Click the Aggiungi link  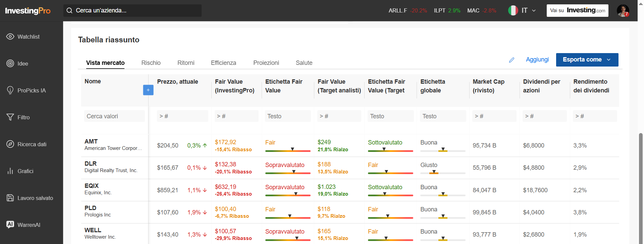[537, 59]
